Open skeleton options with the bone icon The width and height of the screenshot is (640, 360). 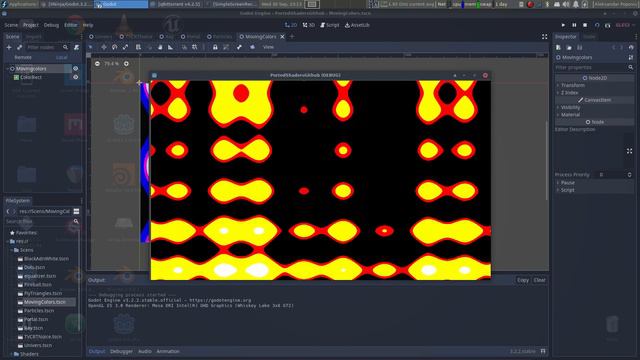click(x=239, y=47)
